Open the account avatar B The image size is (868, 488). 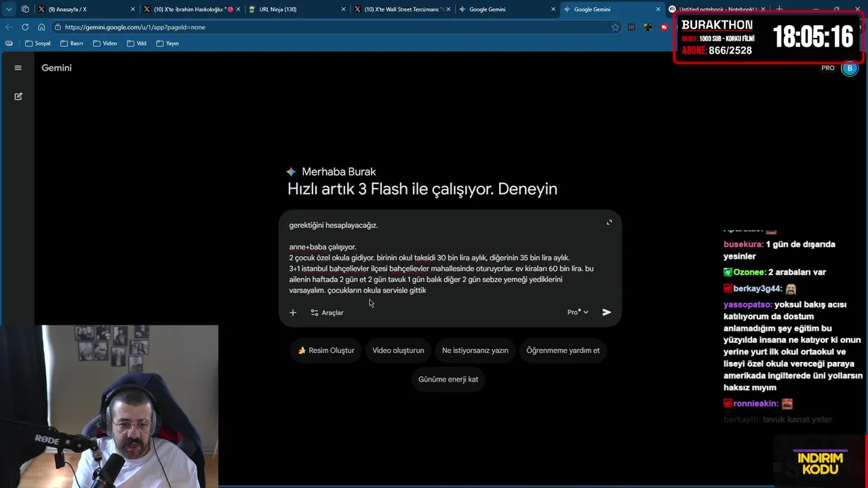(850, 68)
